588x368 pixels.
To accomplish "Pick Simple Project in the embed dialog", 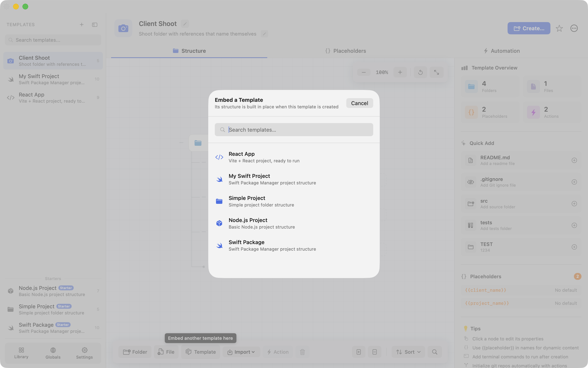I will (294, 201).
